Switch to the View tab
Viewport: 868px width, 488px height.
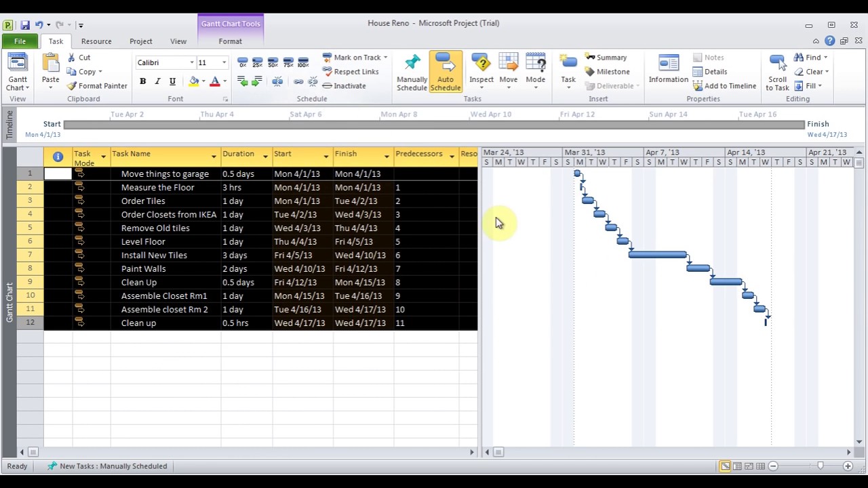(178, 41)
